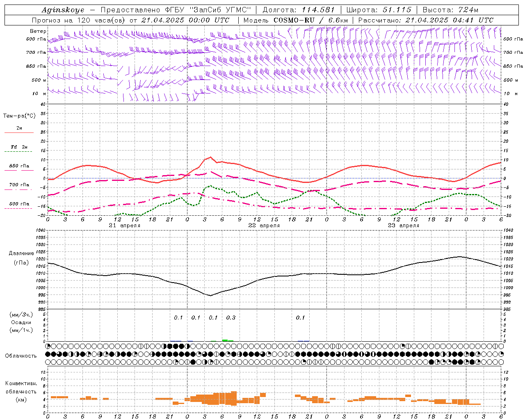
Task: Select the elevation text "Высота: 724м"
Action: [450, 10]
